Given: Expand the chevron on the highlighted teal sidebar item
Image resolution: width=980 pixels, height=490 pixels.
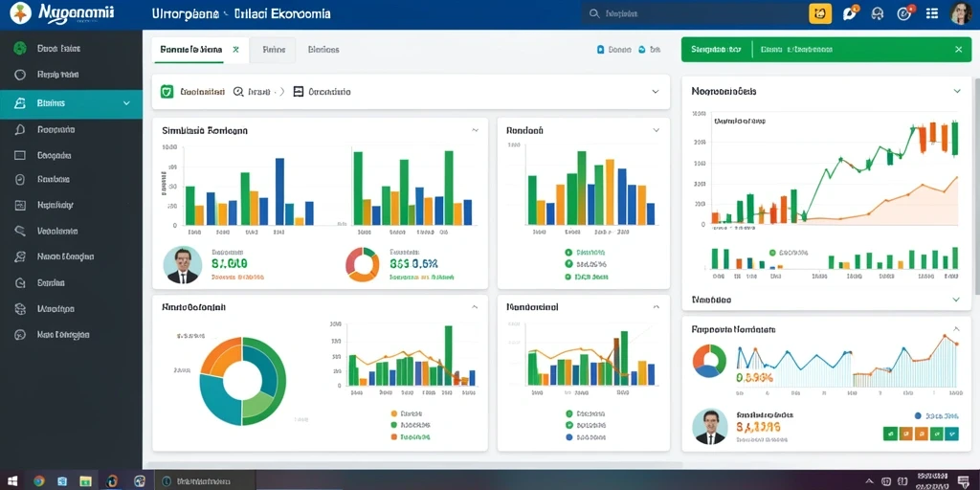Looking at the screenshot, I should pyautogui.click(x=127, y=103).
